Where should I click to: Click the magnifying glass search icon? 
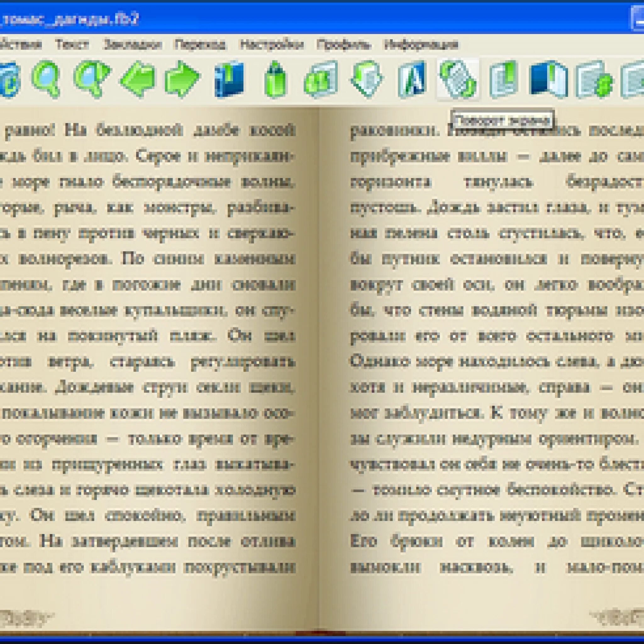coord(47,79)
